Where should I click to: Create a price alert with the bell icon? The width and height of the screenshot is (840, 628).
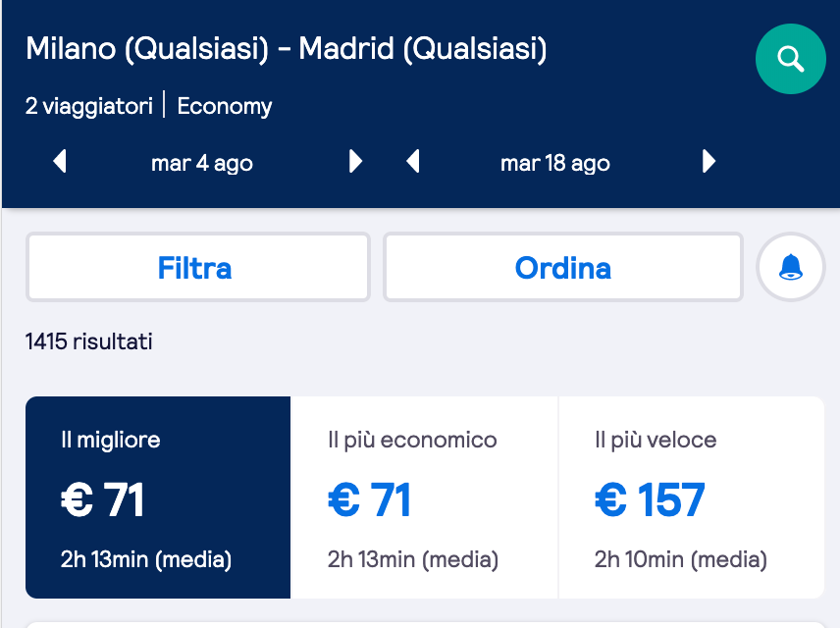(x=791, y=267)
